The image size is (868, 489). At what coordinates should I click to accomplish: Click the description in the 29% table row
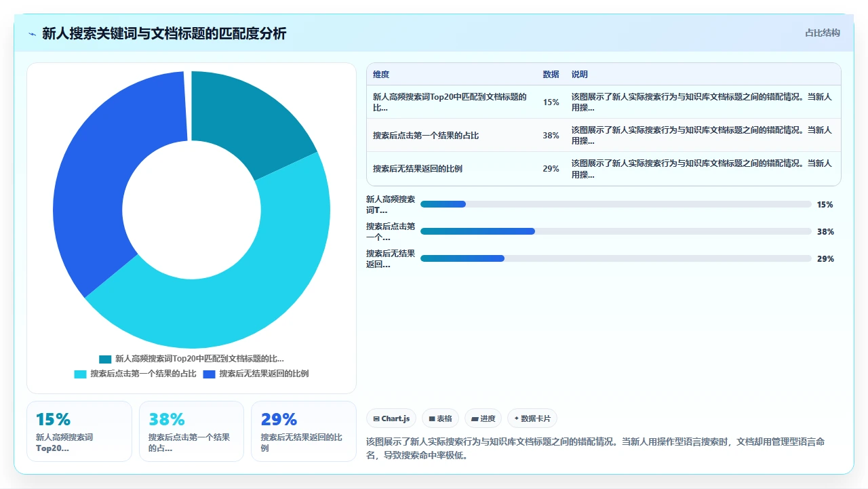[x=702, y=169]
